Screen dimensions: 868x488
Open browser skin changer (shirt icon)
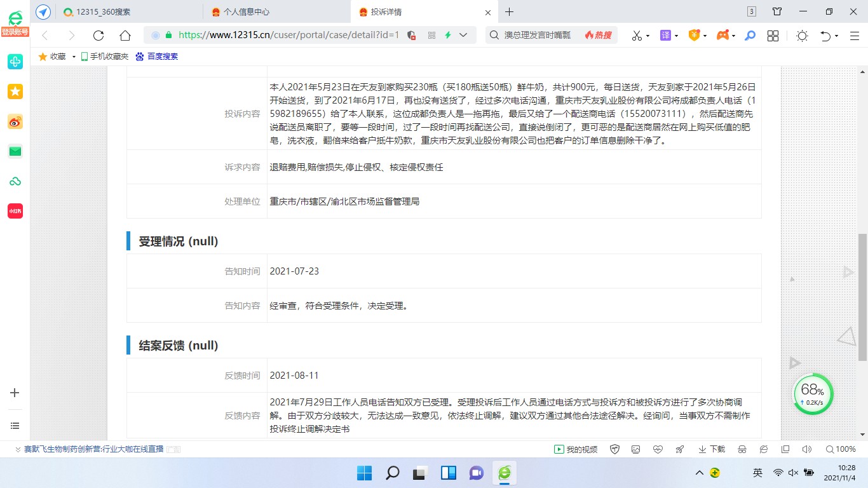[777, 12]
